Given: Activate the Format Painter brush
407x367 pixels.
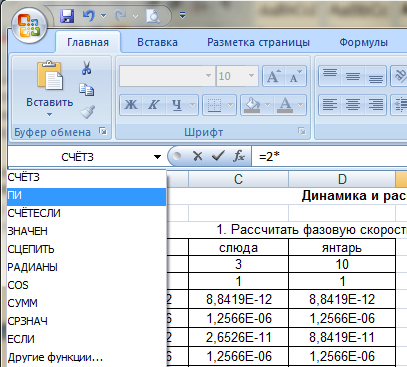Looking at the screenshot, I should 87,112.
